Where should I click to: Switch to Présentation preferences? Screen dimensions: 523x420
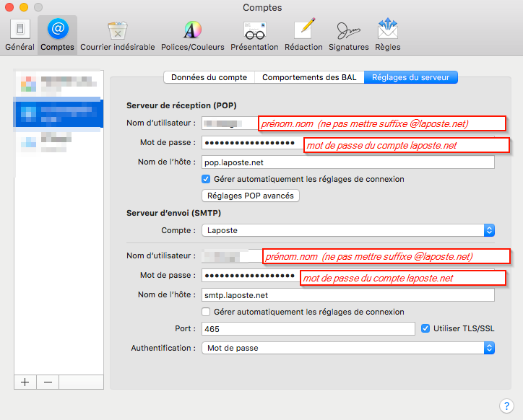[254, 35]
